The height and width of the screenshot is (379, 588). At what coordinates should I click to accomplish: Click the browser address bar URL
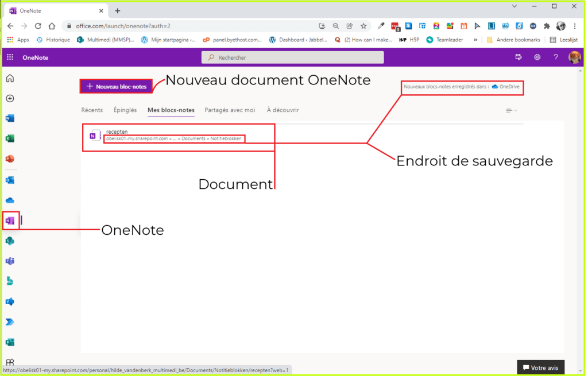(123, 26)
